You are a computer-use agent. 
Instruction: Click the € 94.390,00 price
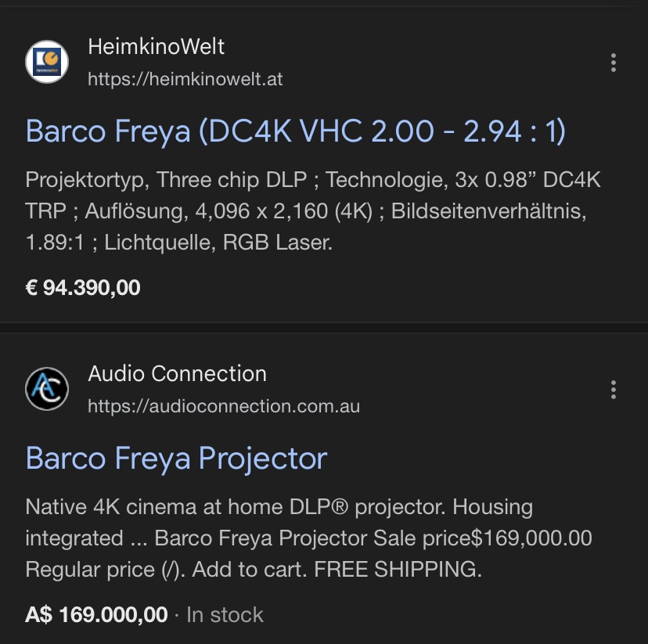point(83,287)
